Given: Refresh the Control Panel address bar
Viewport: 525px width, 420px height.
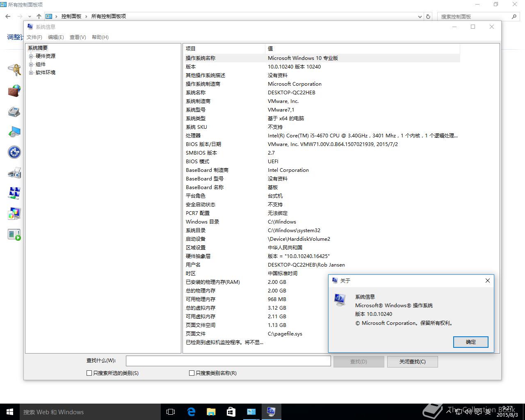Looking at the screenshot, I should click(428, 16).
